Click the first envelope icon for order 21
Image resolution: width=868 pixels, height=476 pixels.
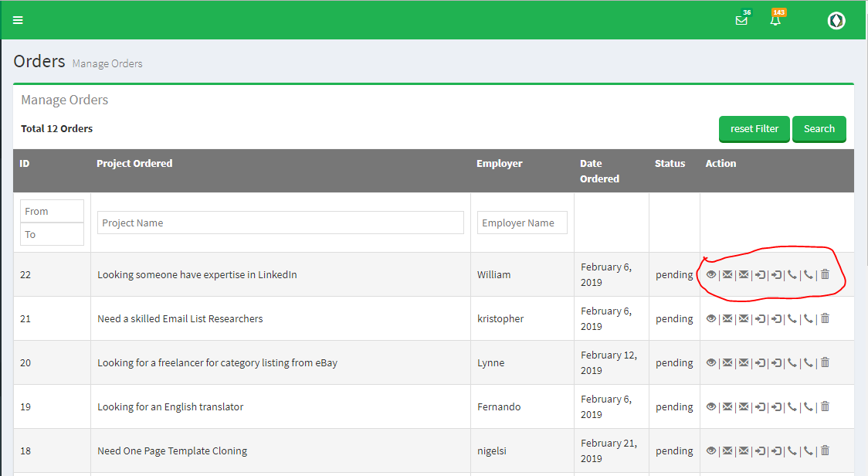click(727, 318)
